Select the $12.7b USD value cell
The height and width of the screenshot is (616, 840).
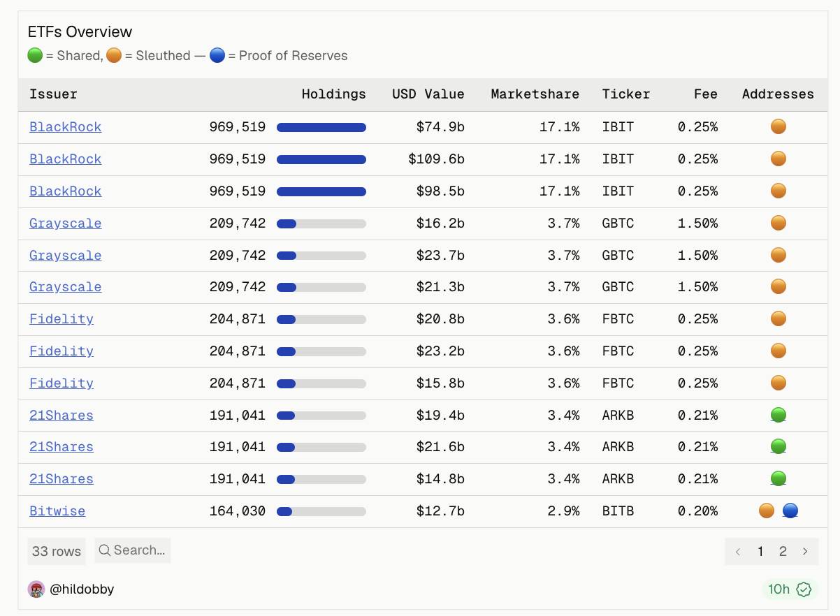pos(440,511)
